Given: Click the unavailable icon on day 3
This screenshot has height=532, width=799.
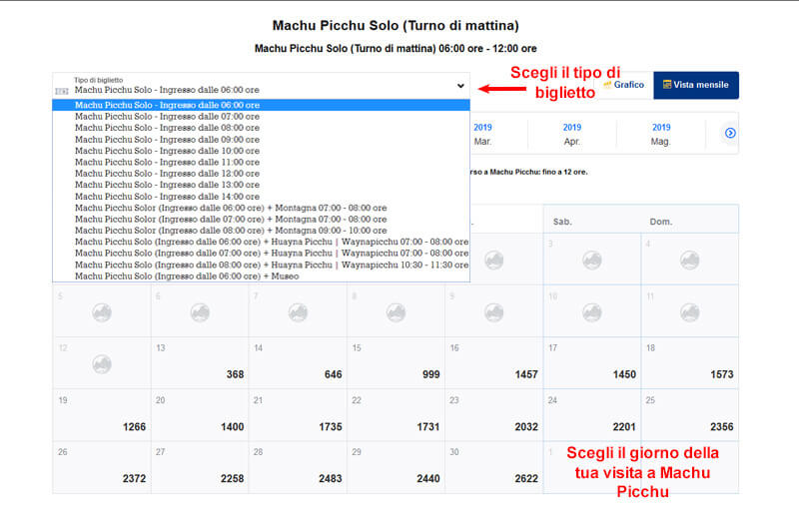Looking at the screenshot, I should [x=592, y=261].
